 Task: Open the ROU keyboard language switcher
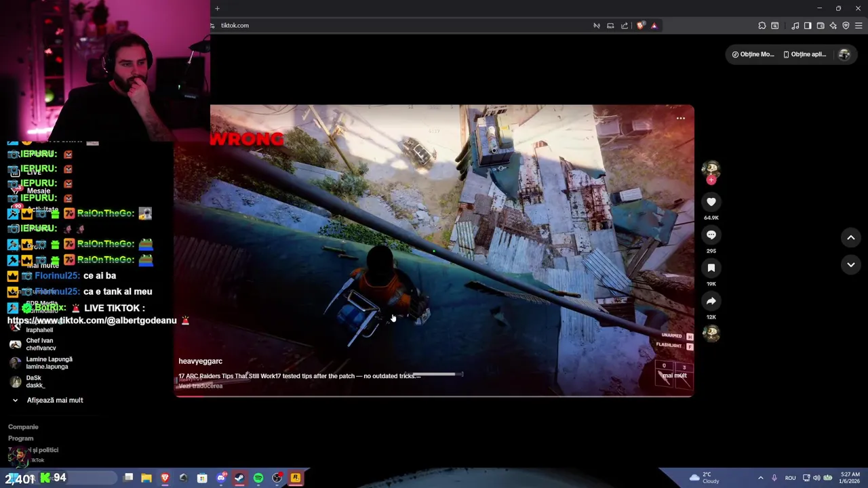(x=790, y=478)
